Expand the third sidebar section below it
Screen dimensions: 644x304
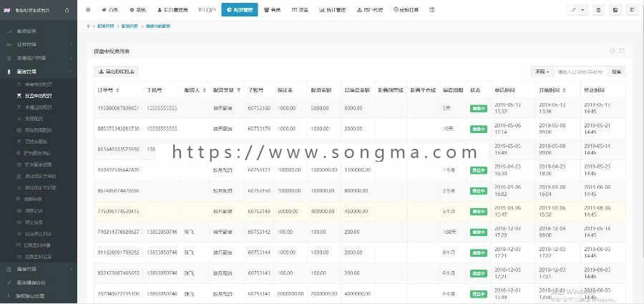[x=39, y=58]
